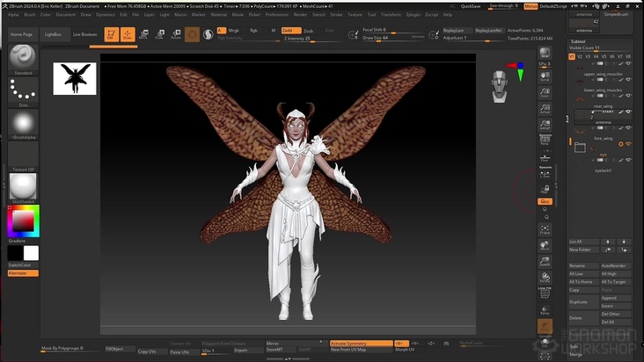Select the Move transform tool
This screenshot has width=644, height=362.
coord(143,34)
